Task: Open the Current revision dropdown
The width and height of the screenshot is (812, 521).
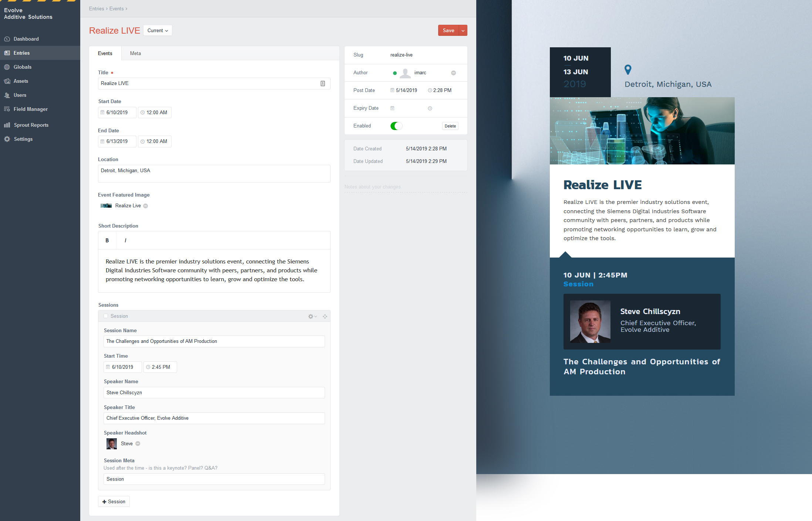Action: [158, 30]
